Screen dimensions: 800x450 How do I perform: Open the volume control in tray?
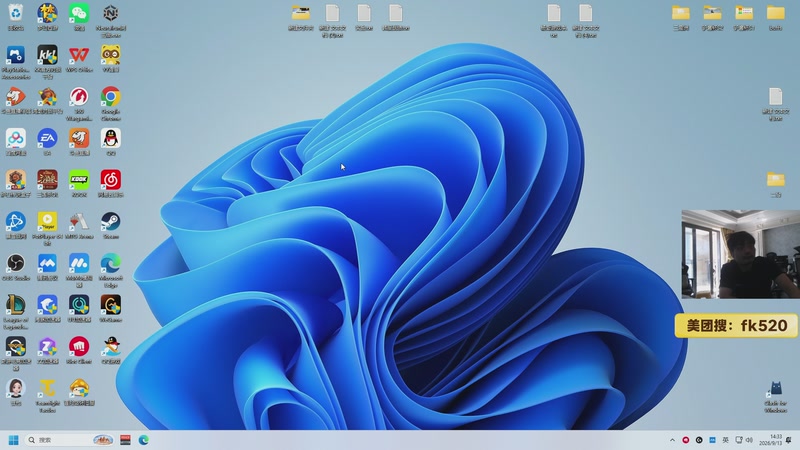click(x=749, y=440)
